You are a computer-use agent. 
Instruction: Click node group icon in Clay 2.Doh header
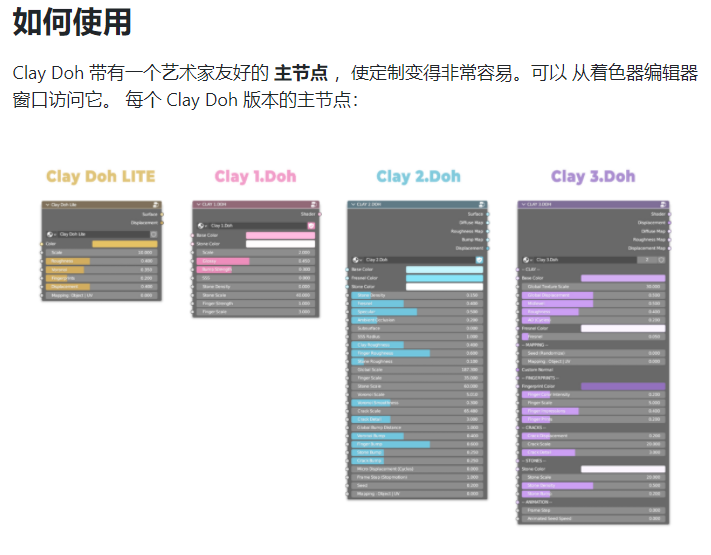(480, 204)
